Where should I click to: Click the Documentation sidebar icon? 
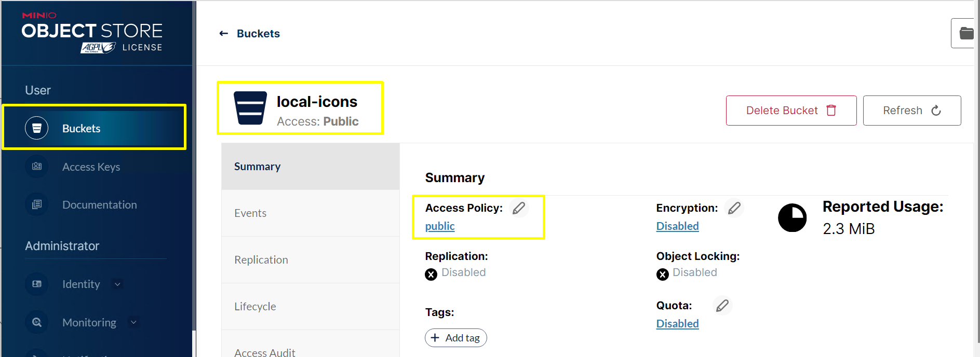(x=37, y=204)
